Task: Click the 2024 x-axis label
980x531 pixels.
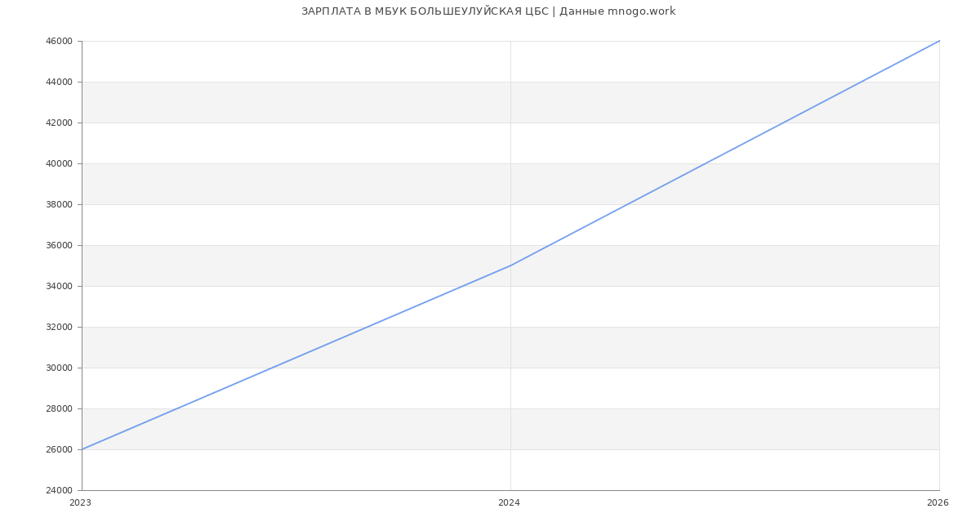Action: (x=509, y=503)
